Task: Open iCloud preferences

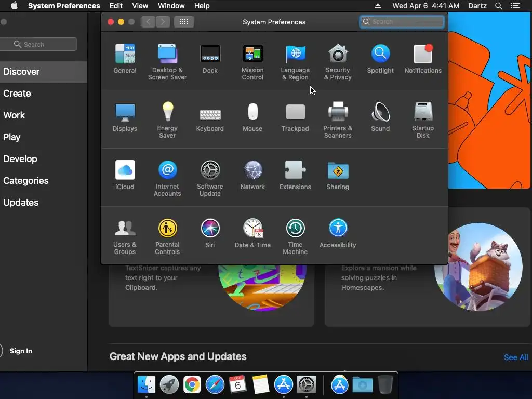Action: (x=125, y=175)
